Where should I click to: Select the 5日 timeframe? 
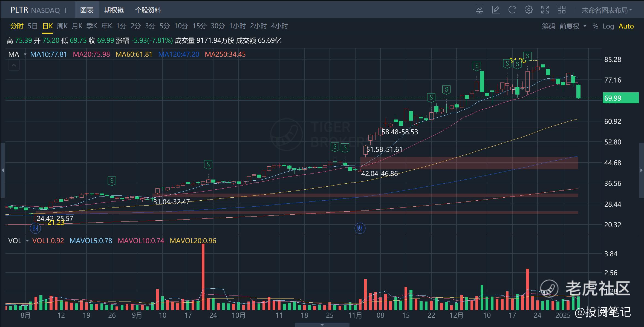tap(33, 26)
